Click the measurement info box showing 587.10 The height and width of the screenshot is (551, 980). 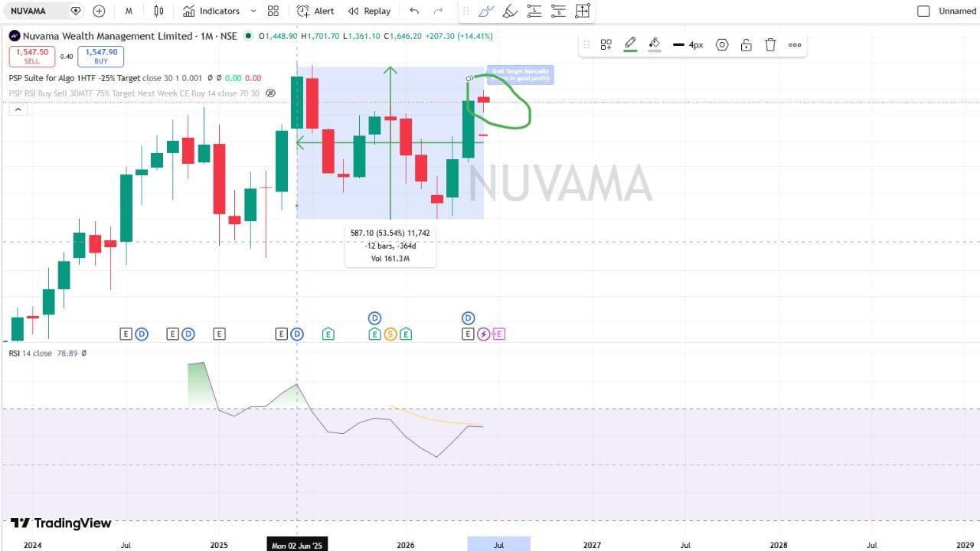coord(390,246)
